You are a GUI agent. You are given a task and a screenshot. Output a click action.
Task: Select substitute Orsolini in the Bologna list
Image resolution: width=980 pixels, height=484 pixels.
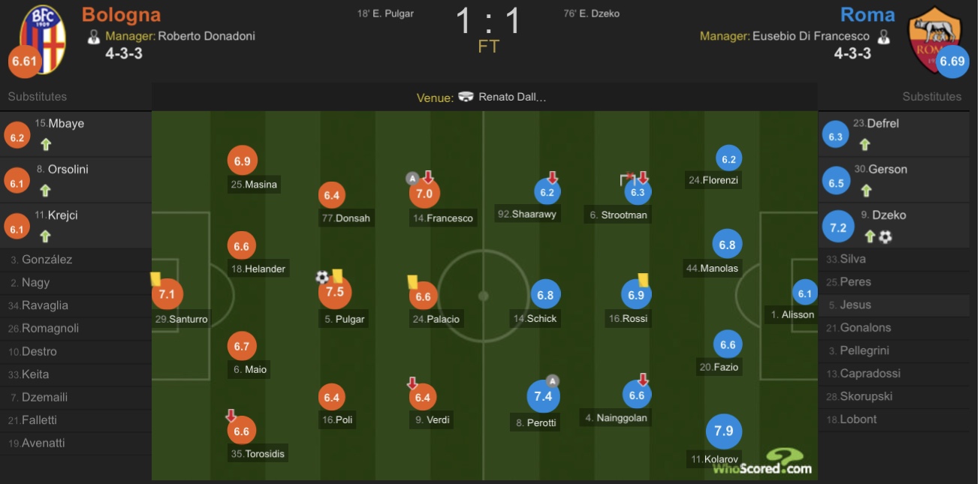pos(76,179)
